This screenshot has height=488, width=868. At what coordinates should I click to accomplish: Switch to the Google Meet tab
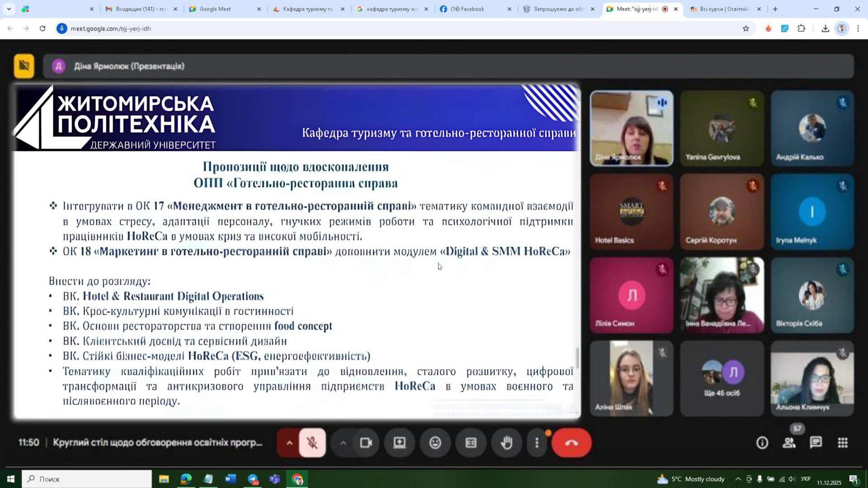point(215,9)
